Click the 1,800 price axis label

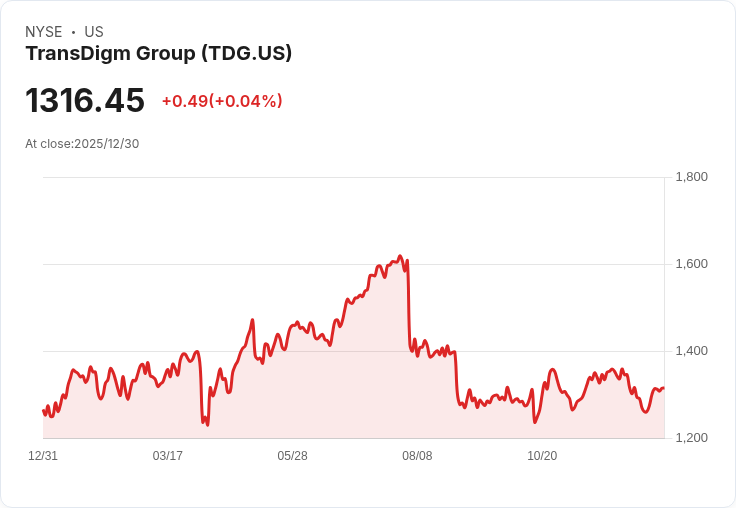coord(691,177)
